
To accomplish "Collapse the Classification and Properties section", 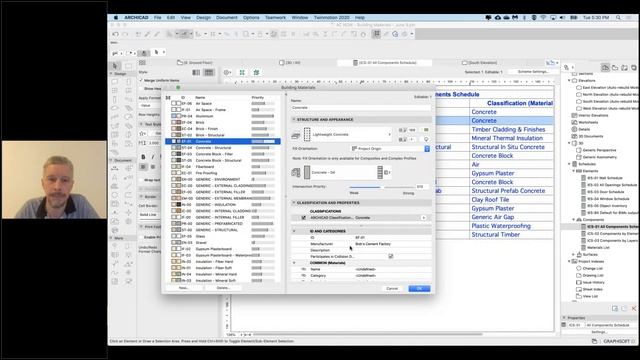I will click(x=294, y=203).
